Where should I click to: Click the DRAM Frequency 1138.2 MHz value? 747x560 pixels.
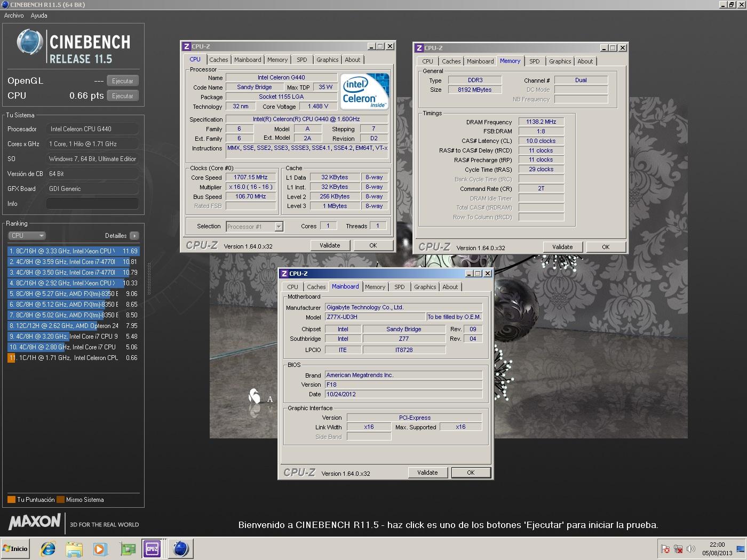point(541,122)
